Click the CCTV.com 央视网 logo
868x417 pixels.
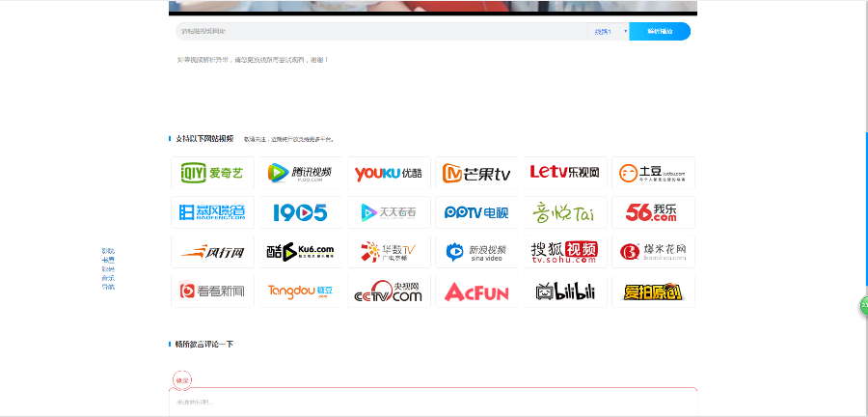coord(390,292)
